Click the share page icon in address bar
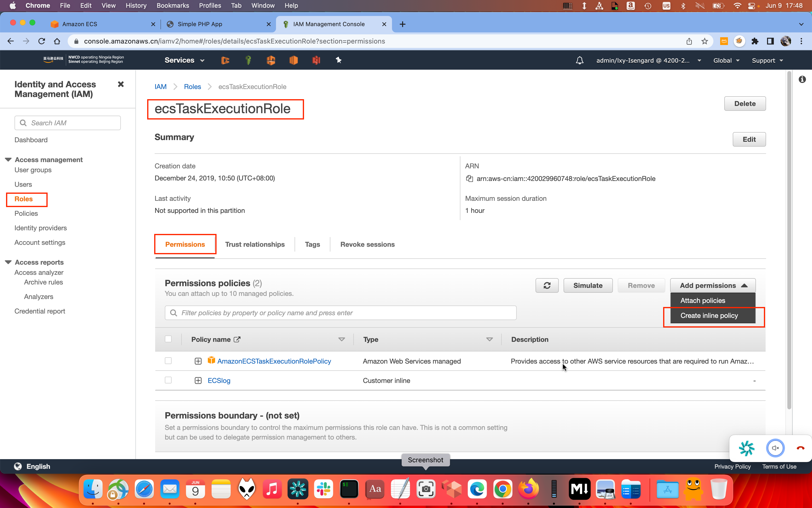 pyautogui.click(x=689, y=41)
